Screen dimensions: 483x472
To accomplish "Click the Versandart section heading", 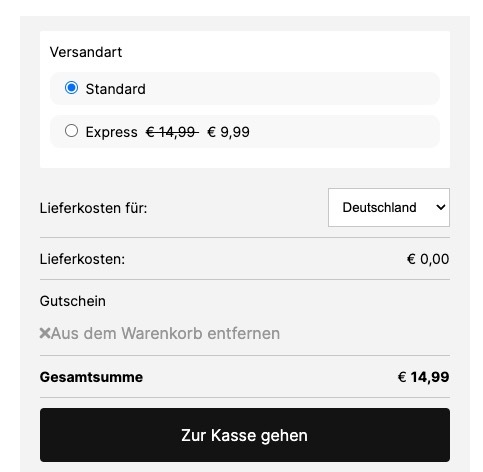I will (x=86, y=52).
